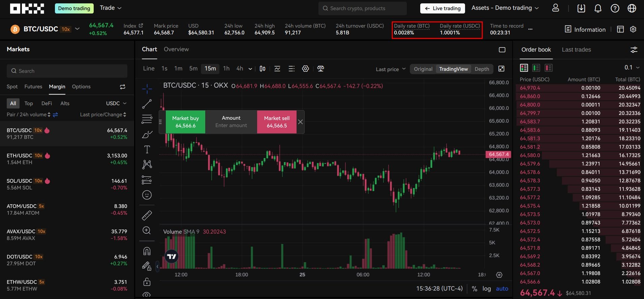Open order book 0.1 depth dropdown
Image resolution: width=644 pixels, height=299 pixels.
click(x=632, y=67)
